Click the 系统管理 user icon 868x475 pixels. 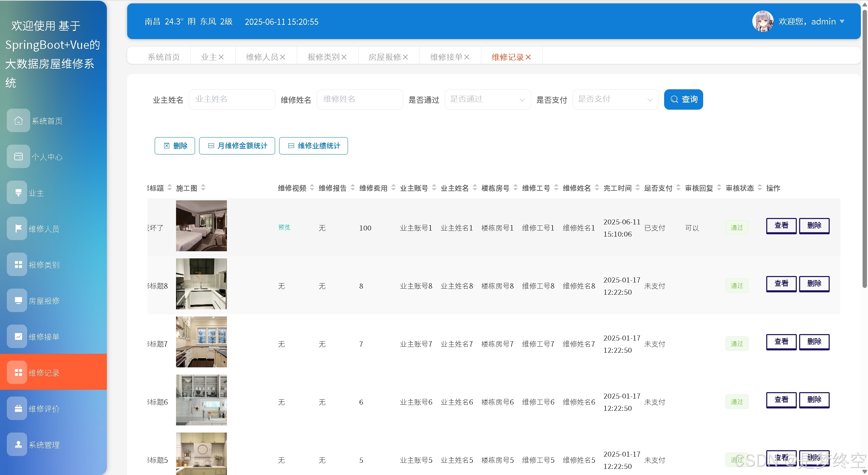point(18,444)
